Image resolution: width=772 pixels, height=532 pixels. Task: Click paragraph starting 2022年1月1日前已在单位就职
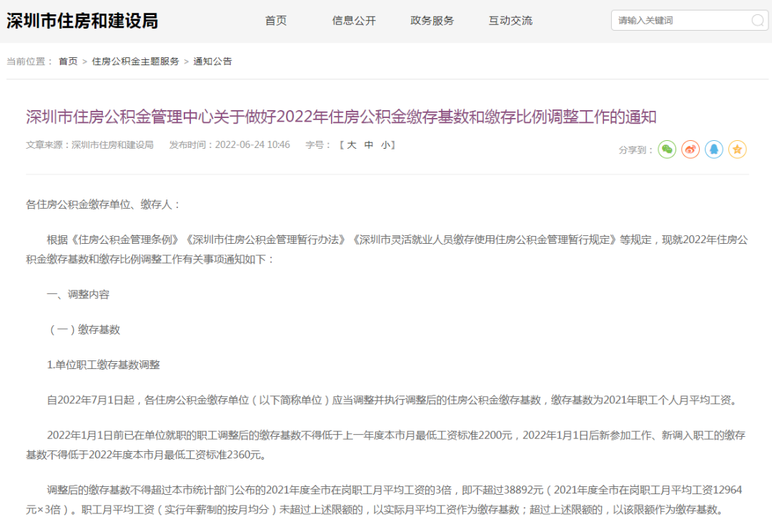(x=386, y=445)
